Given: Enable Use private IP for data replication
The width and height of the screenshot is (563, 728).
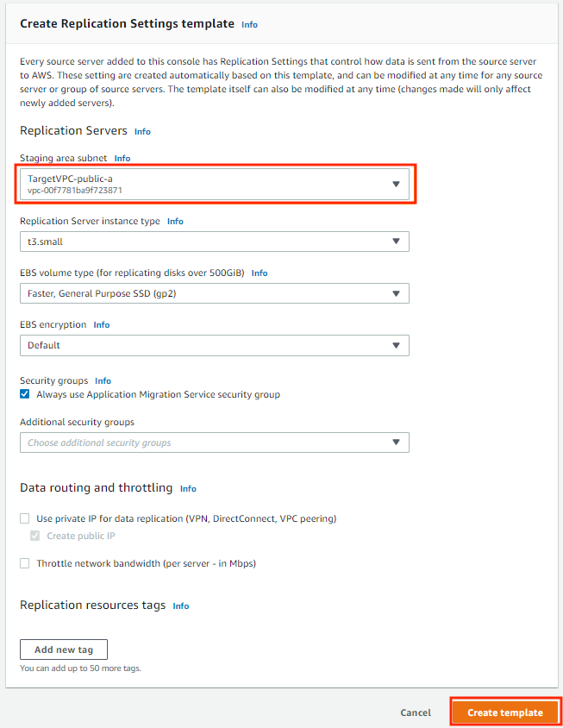Looking at the screenshot, I should click(x=25, y=518).
